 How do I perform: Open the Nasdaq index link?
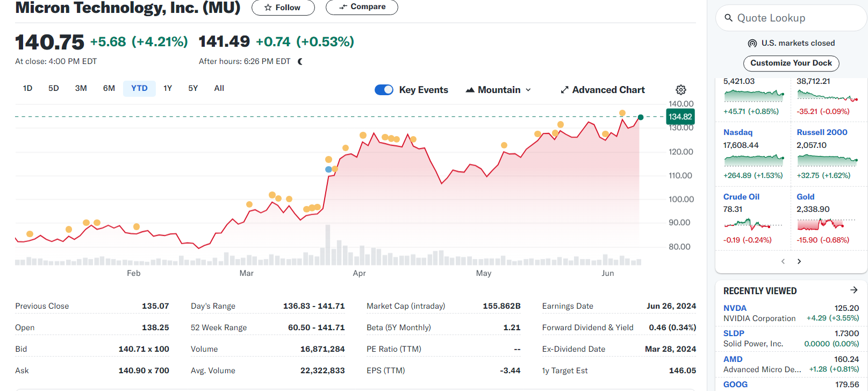coord(738,132)
